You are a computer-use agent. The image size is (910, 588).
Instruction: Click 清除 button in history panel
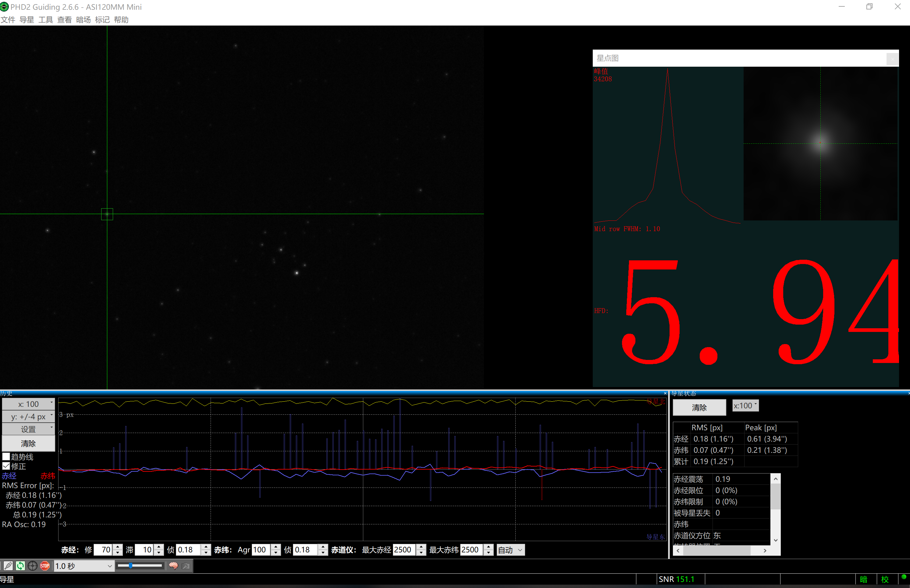(29, 444)
